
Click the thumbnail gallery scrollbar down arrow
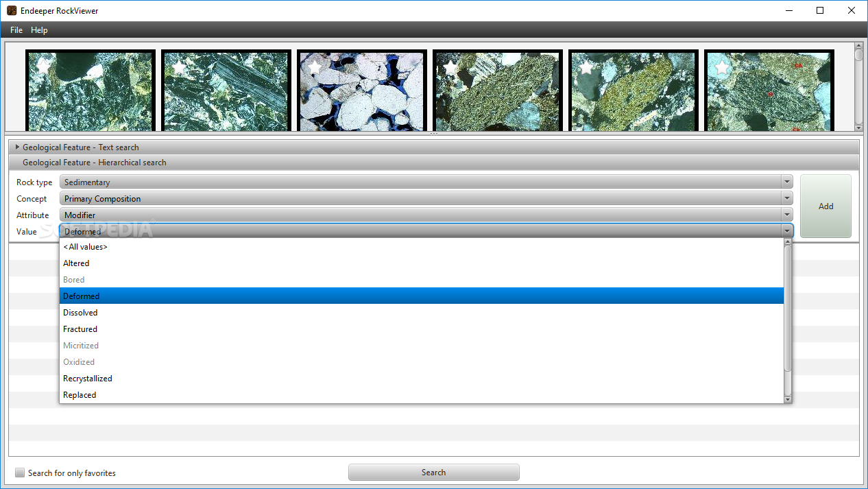pos(858,128)
